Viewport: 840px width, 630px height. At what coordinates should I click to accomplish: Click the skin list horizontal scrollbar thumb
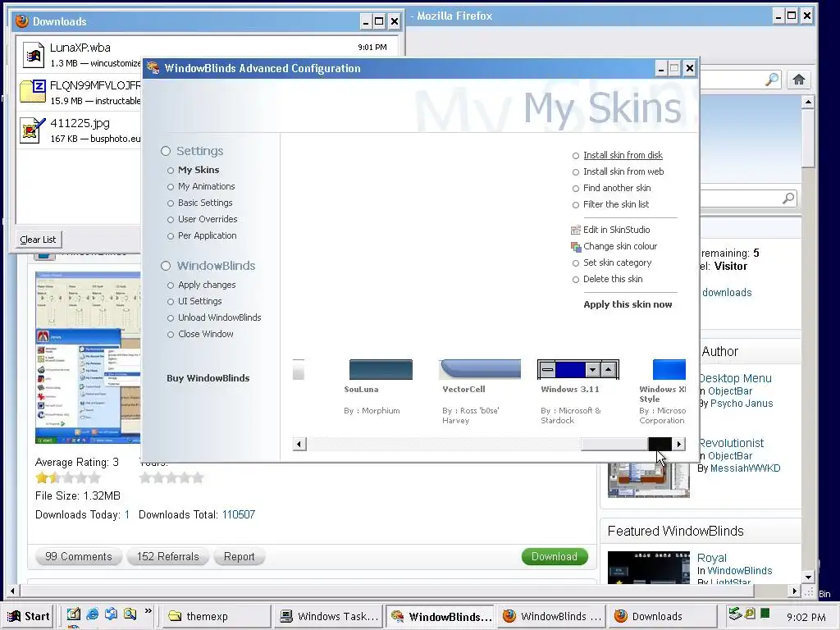pos(614,444)
